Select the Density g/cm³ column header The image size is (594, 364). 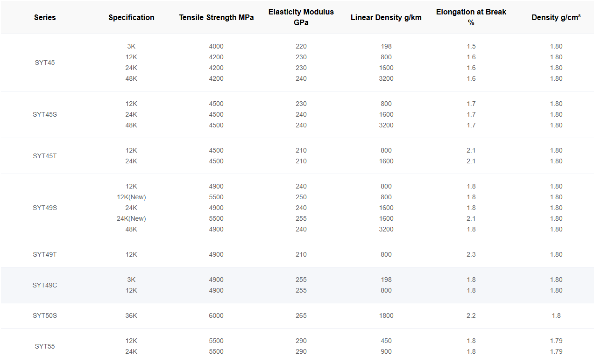tap(556, 17)
